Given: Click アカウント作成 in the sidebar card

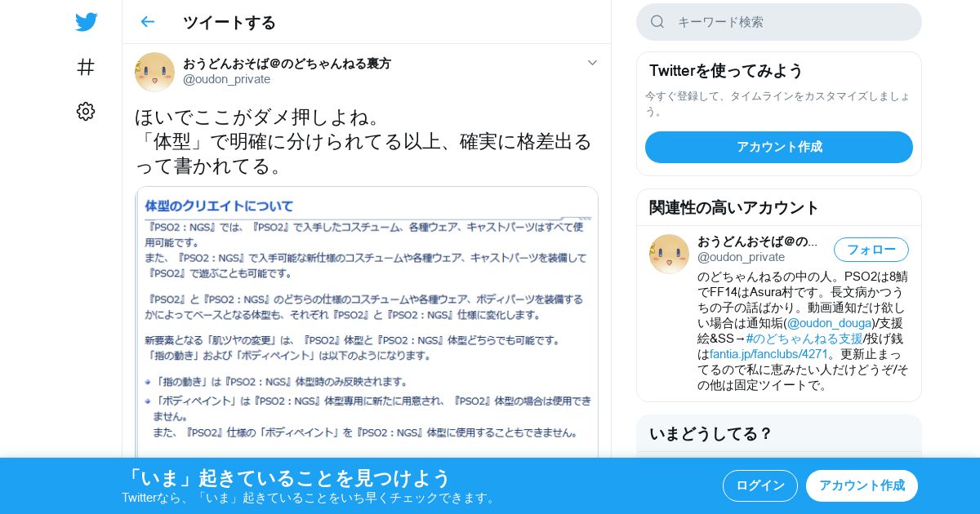Looking at the screenshot, I should [779, 147].
